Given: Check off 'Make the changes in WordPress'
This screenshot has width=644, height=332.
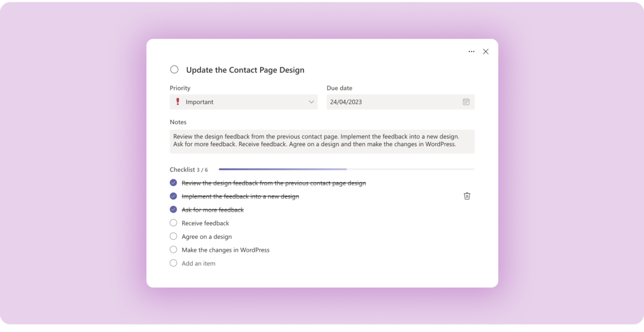Looking at the screenshot, I should pos(173,249).
